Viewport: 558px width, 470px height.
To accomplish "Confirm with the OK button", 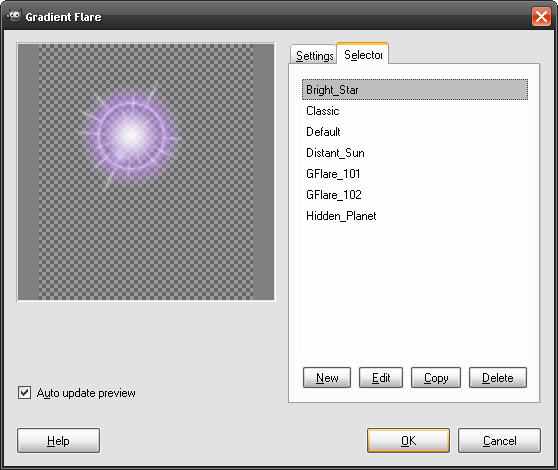I will tap(408, 440).
